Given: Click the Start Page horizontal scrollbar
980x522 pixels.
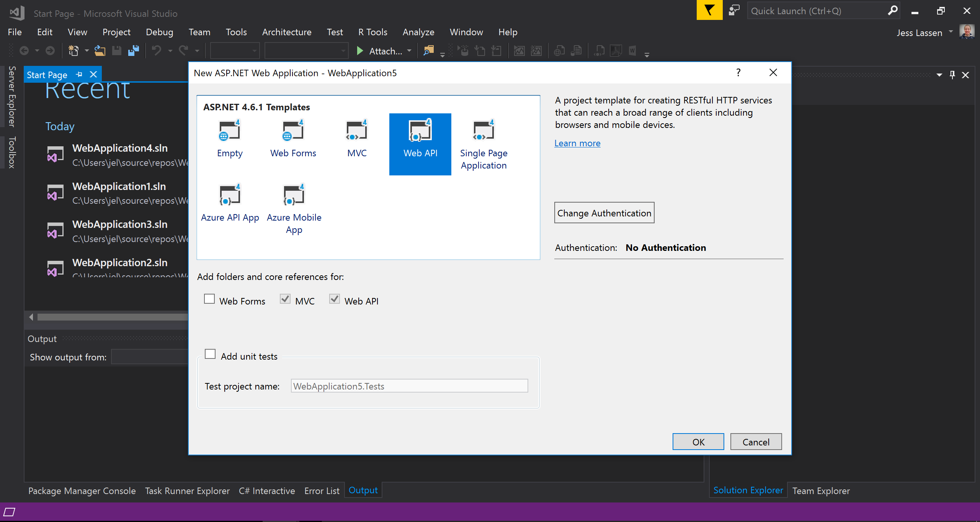Looking at the screenshot, I should click(113, 317).
